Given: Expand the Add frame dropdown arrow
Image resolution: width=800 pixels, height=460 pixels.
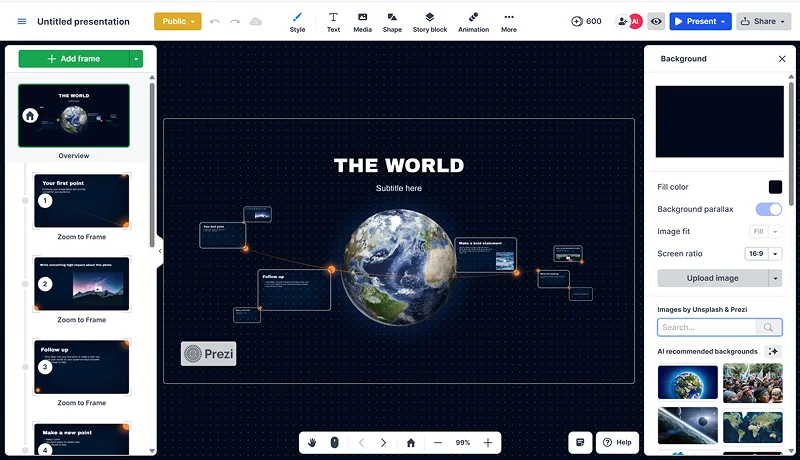Looking at the screenshot, I should click(136, 59).
